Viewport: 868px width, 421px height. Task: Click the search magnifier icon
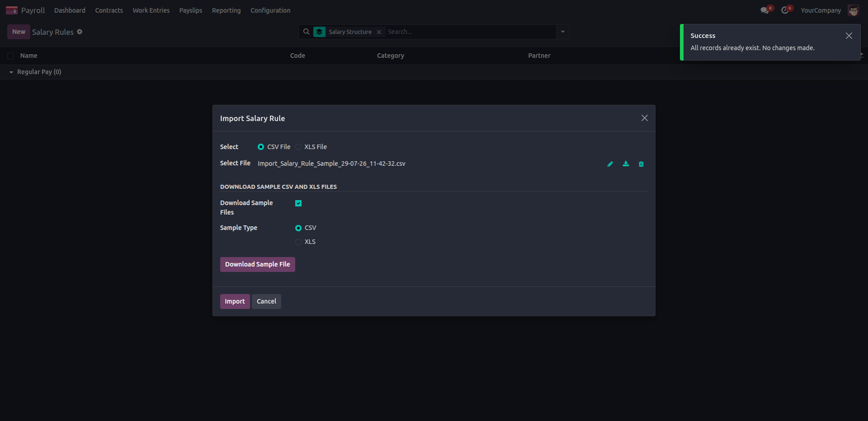(307, 32)
